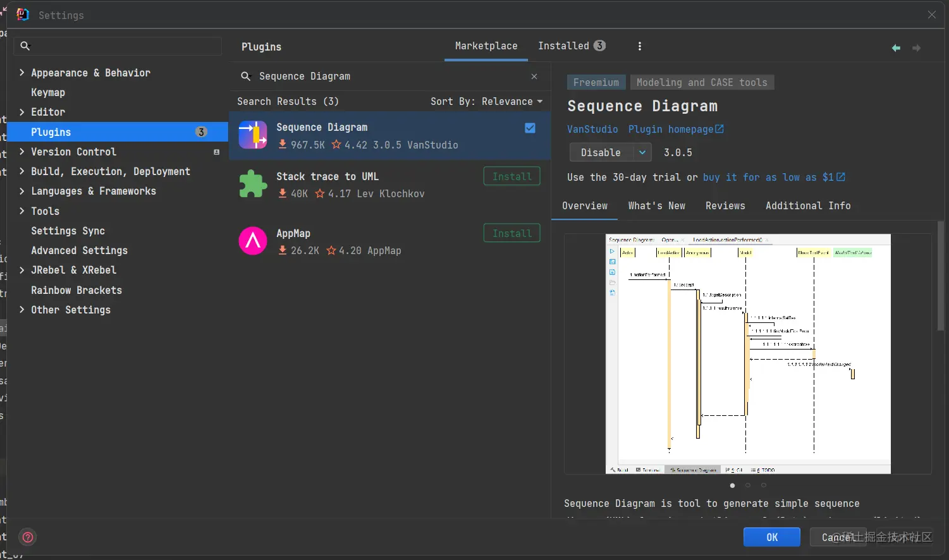The width and height of the screenshot is (949, 560).
Task: Open the Reviews tab
Action: pos(725,206)
